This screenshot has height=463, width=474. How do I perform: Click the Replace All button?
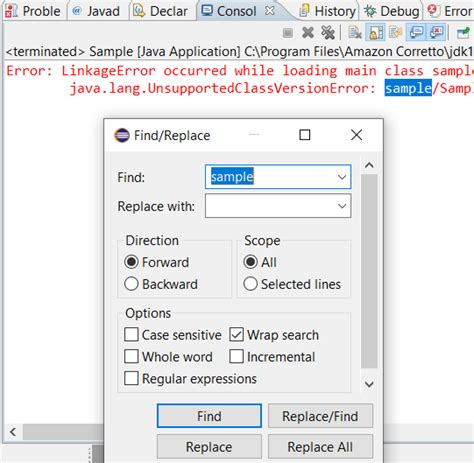[x=320, y=447]
